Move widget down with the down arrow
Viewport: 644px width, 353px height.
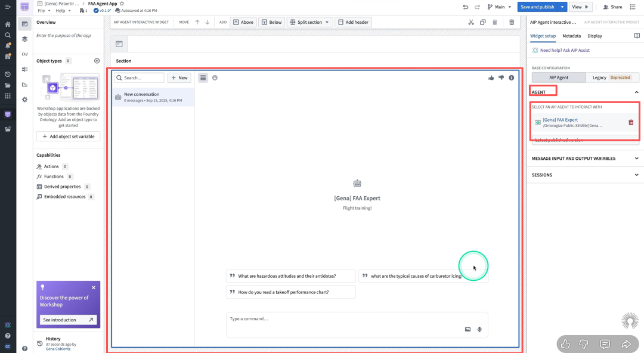[208, 22]
